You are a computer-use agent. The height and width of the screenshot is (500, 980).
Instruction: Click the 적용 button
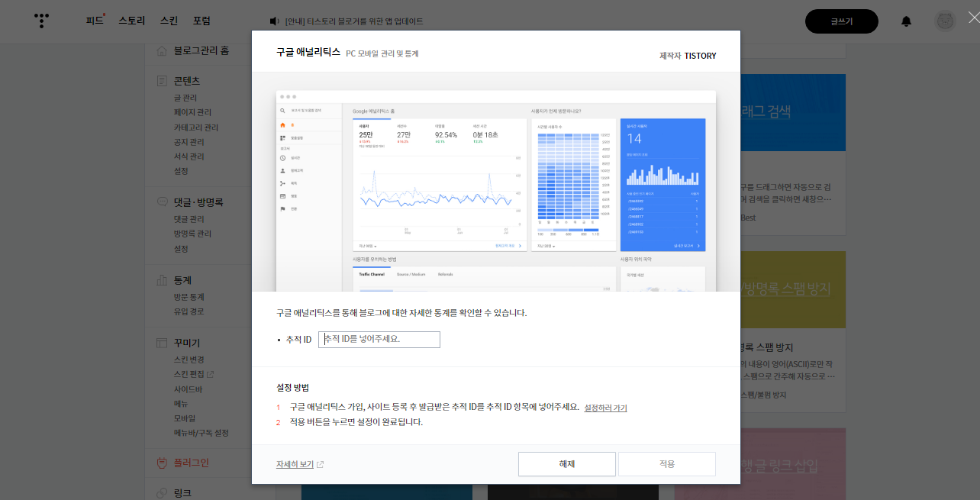(667, 464)
